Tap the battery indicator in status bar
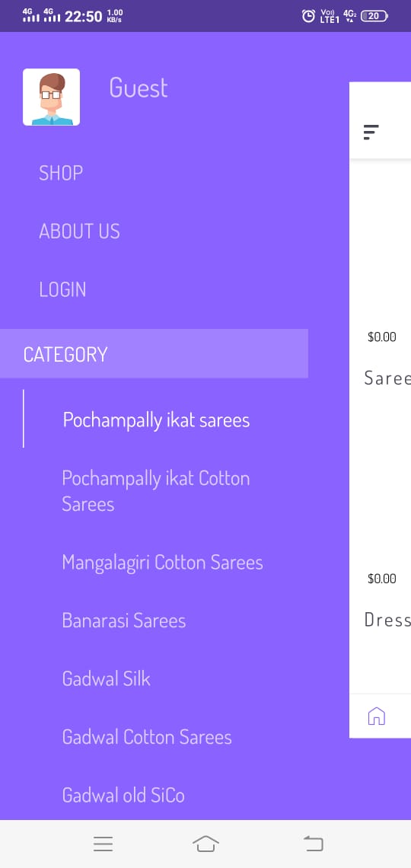 point(374,16)
